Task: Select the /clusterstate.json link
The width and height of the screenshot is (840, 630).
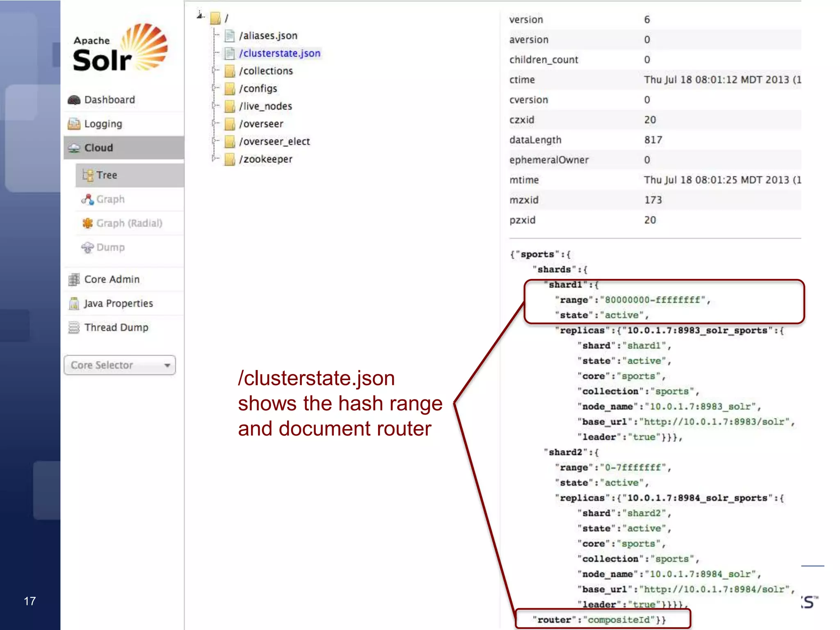Action: (280, 53)
